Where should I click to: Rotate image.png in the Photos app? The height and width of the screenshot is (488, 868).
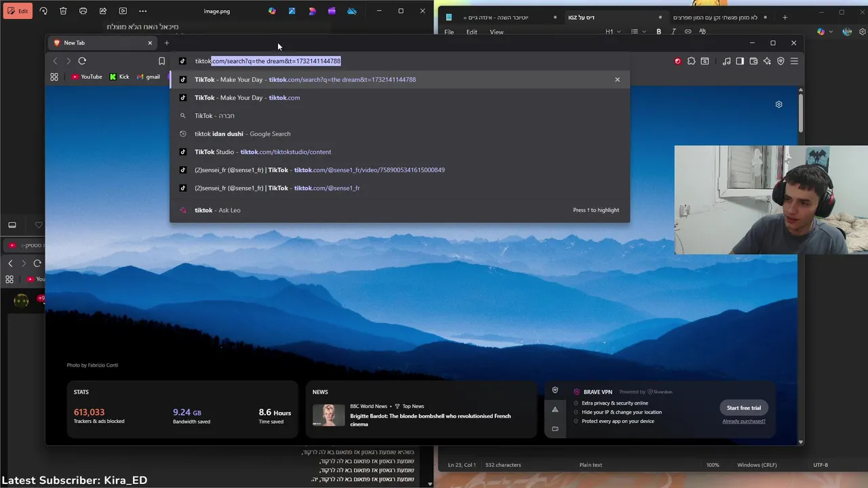pos(43,11)
